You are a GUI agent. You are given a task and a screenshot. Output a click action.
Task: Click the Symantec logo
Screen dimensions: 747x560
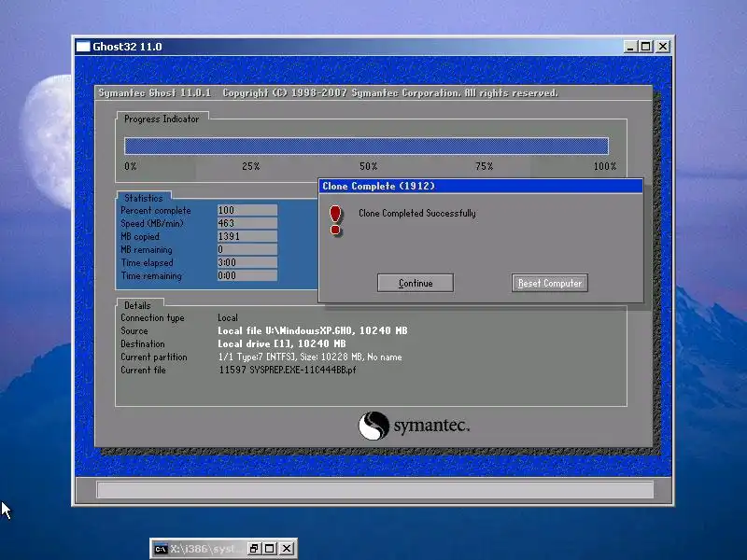(414, 426)
